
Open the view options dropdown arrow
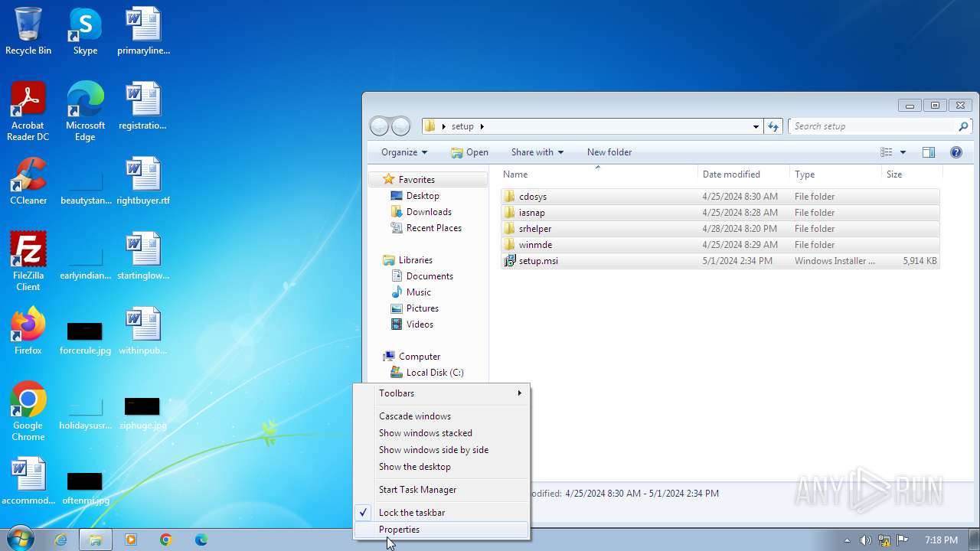click(903, 152)
